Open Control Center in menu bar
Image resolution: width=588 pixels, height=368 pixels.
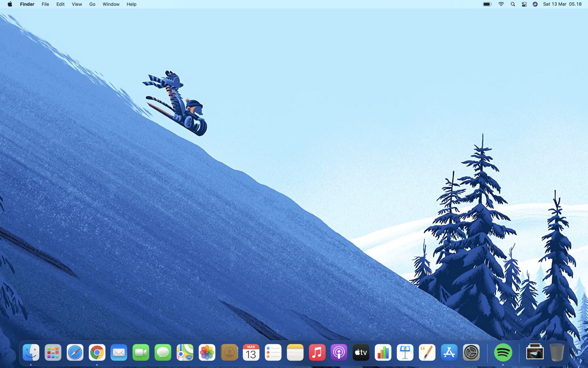point(524,4)
